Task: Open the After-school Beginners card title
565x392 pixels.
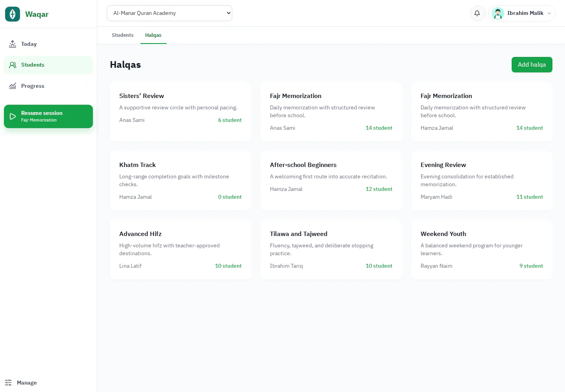Action: pyautogui.click(x=303, y=165)
